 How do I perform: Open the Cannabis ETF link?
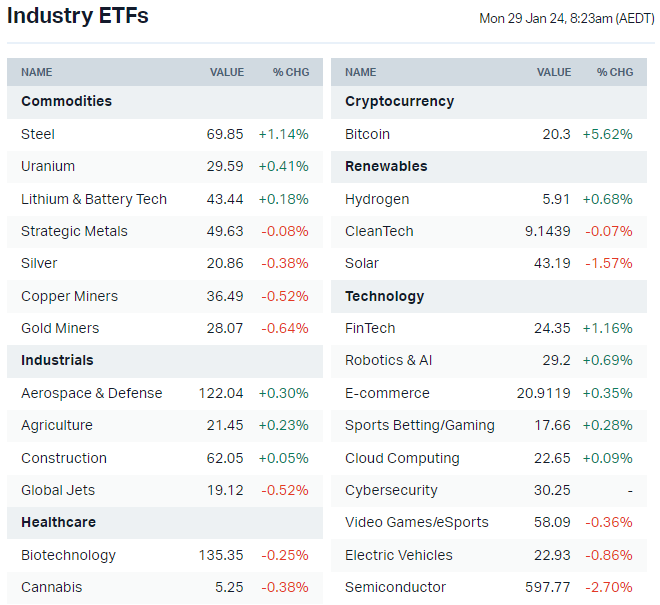click(51, 587)
